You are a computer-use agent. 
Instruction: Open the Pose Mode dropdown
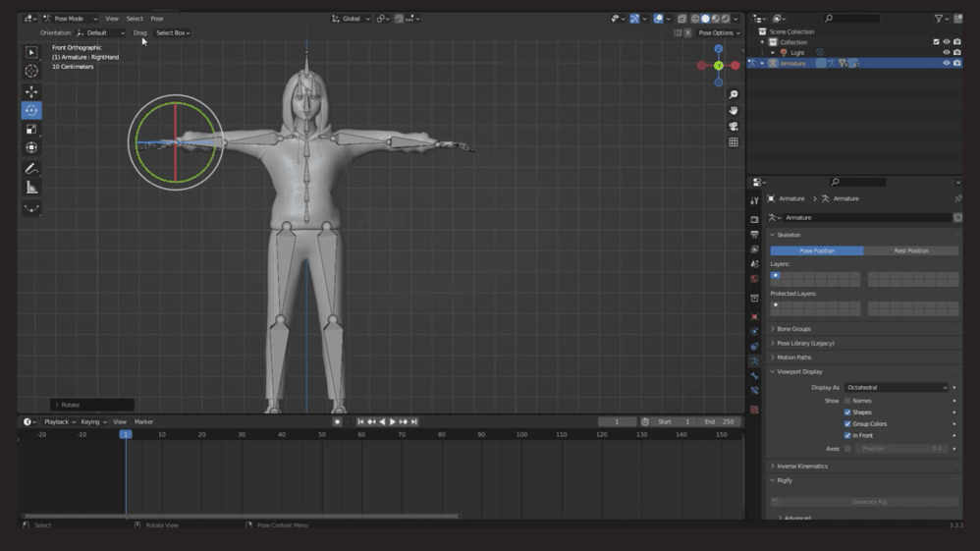coord(70,19)
